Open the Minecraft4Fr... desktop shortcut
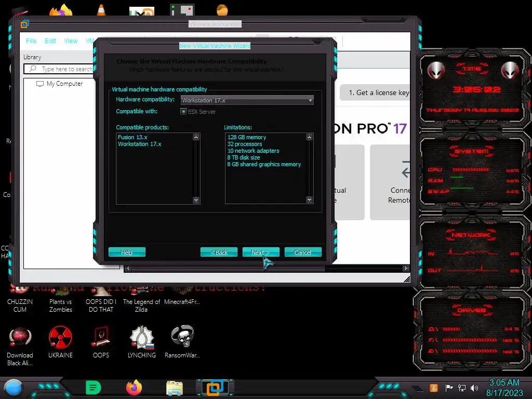Image resolution: width=532 pixels, height=399 pixels. (182, 296)
